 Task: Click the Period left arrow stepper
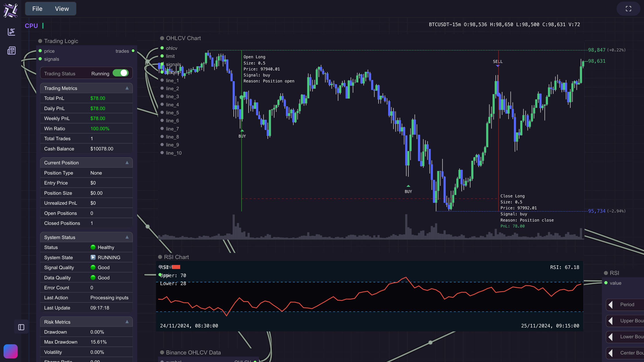611,305
